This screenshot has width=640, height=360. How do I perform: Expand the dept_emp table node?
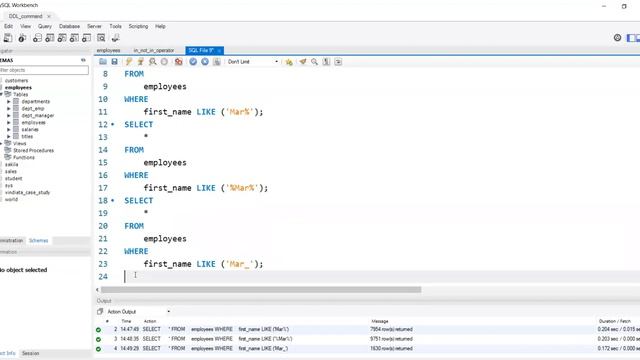[9, 109]
